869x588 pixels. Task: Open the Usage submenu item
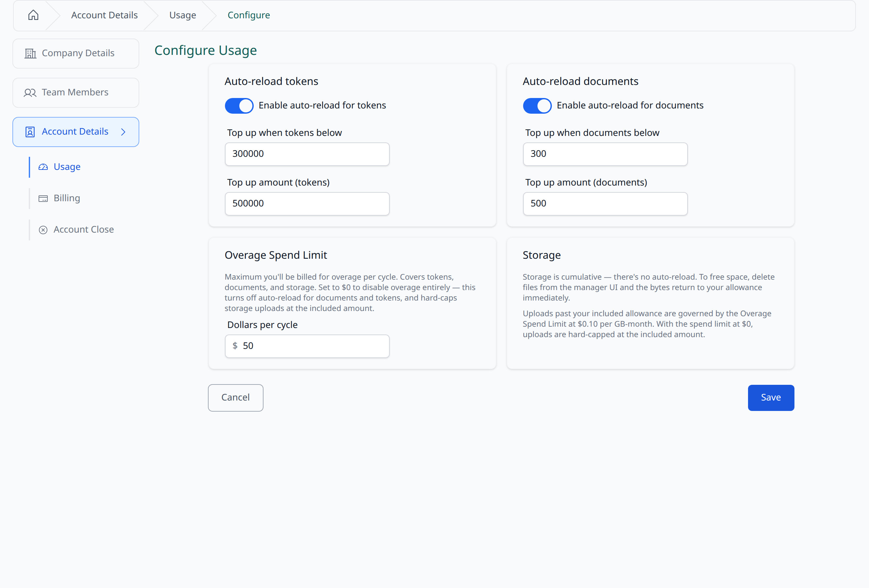[67, 167]
